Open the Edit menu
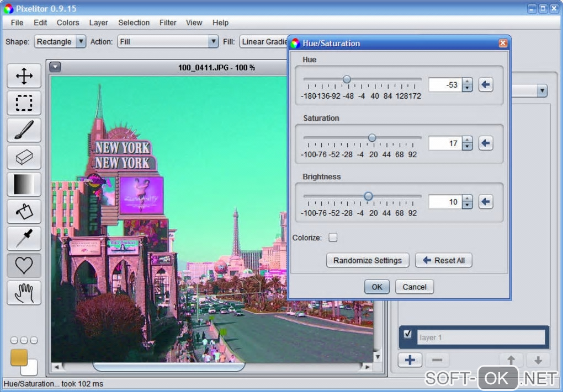This screenshot has width=563, height=392. pos(40,23)
